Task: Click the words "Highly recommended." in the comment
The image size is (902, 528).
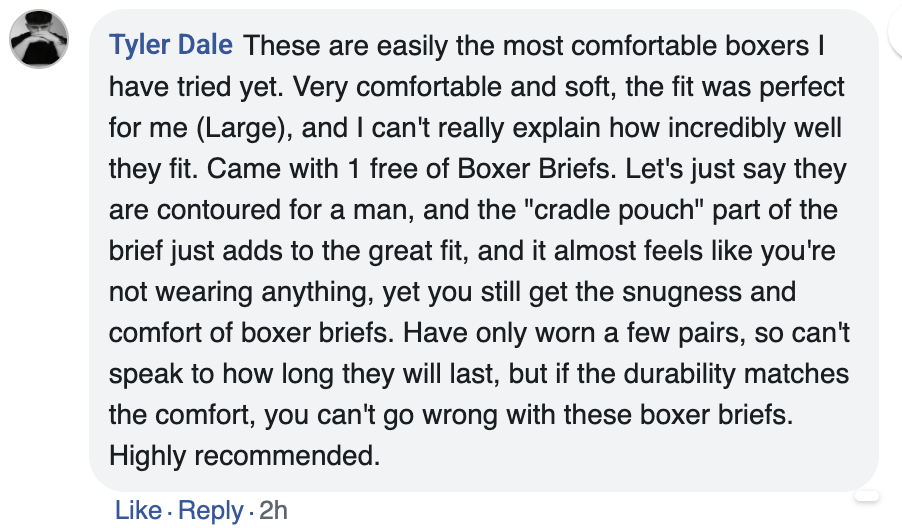Action: 245,456
